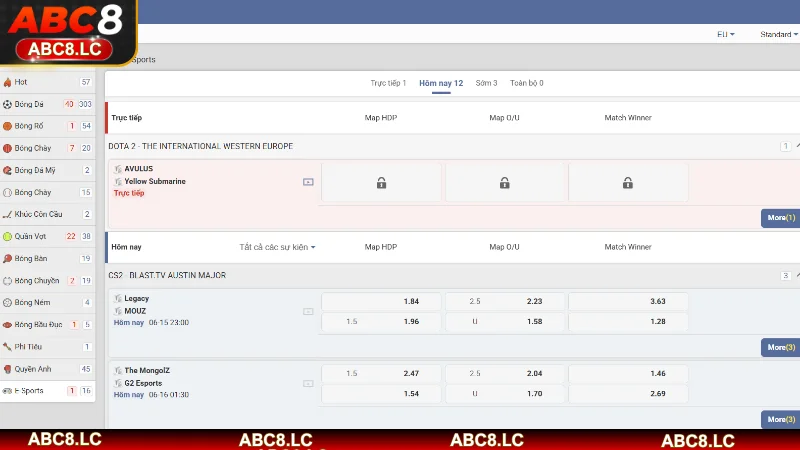Bet G2 Esports Map HDP odds 1.54
This screenshot has height=450, width=800.
click(381, 394)
